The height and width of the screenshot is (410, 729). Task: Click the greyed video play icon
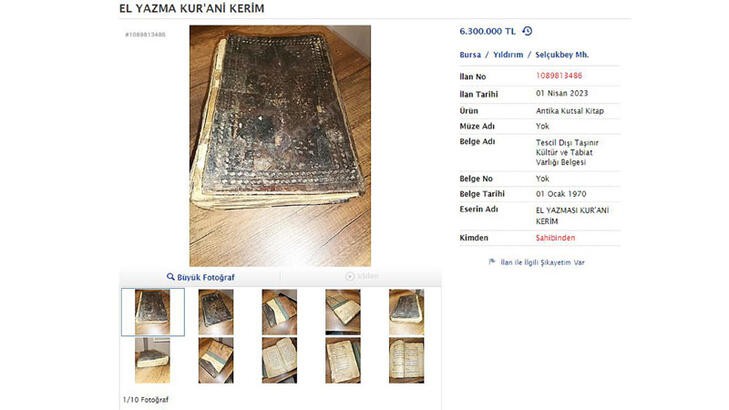(350, 276)
